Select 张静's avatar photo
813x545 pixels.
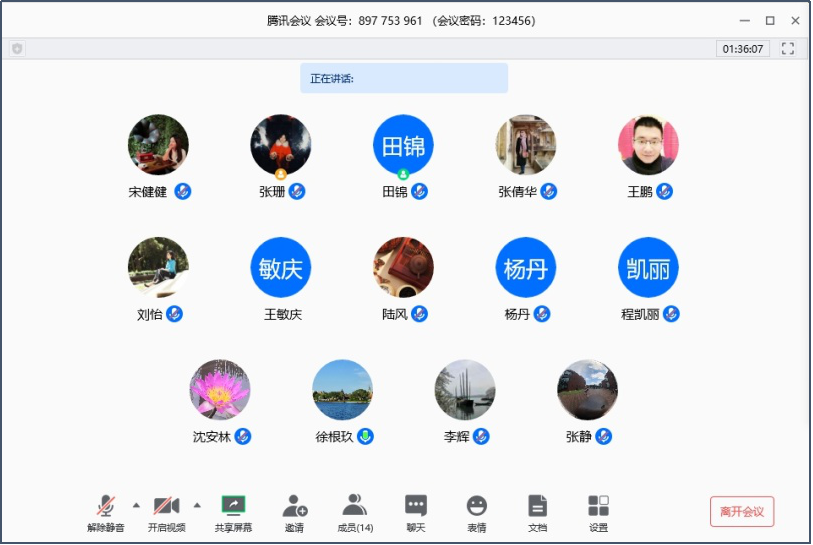(x=587, y=389)
